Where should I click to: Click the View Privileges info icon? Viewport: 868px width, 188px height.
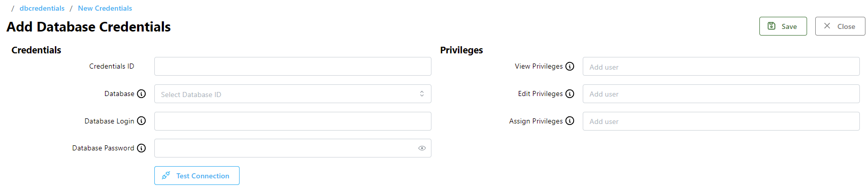click(x=570, y=66)
